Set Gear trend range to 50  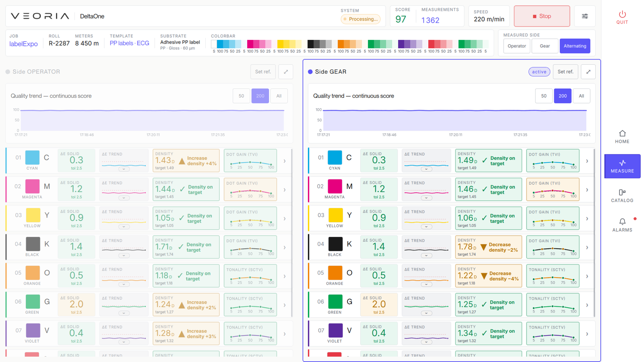tap(544, 96)
